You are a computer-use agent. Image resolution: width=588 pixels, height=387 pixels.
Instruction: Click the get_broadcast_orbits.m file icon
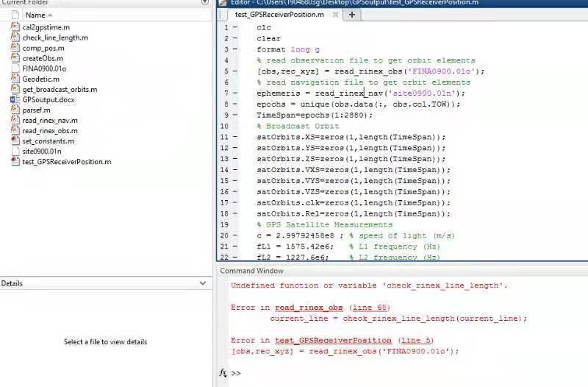[x=15, y=89]
